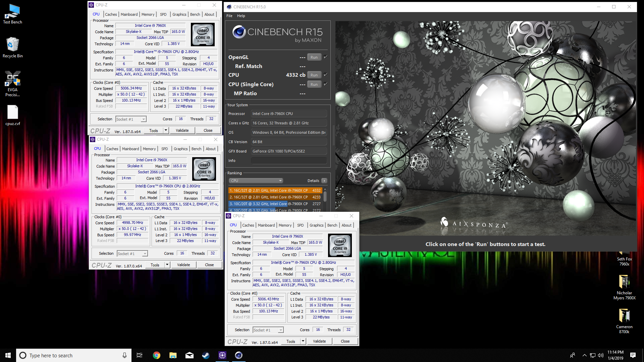This screenshot has width=644, height=362.
Task: Open the Test Bench desktop icon
Action: (12, 14)
